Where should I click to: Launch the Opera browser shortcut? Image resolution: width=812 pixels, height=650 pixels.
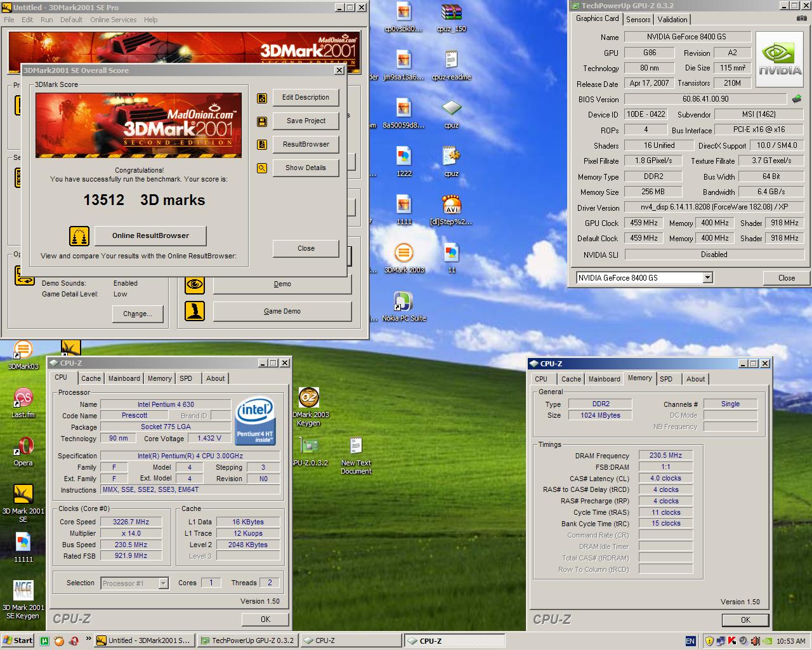[23, 451]
